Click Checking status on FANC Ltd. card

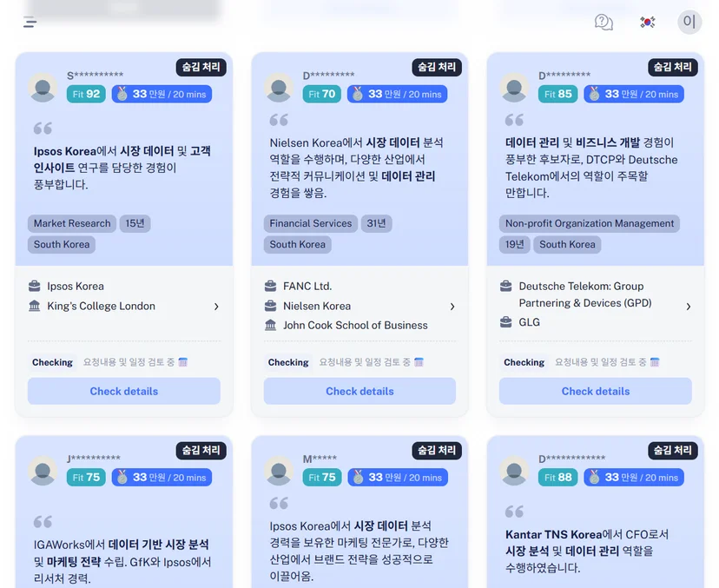288,362
